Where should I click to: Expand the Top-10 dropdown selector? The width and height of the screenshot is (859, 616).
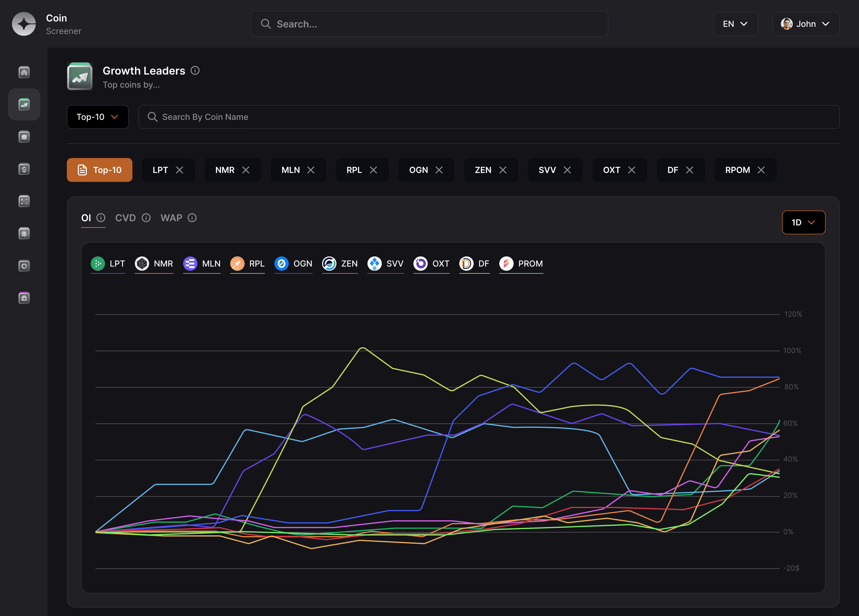point(98,117)
